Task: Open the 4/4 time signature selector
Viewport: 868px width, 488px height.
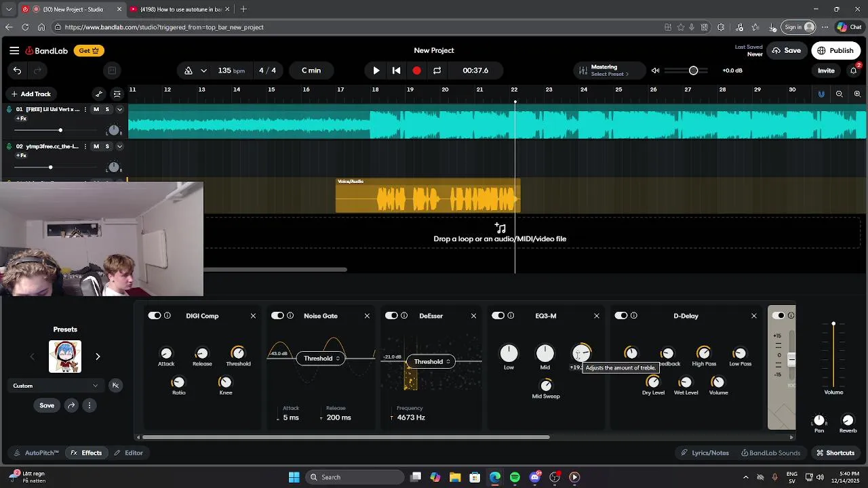Action: click(x=267, y=70)
